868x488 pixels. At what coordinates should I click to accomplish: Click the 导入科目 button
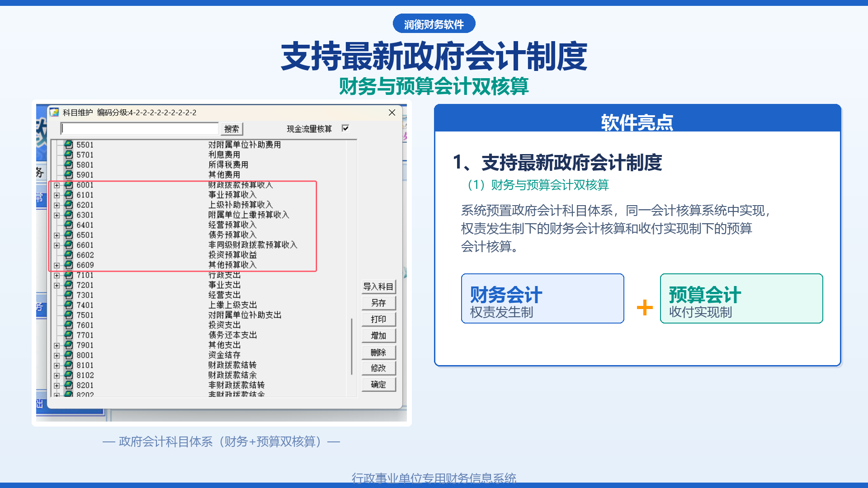tap(378, 286)
